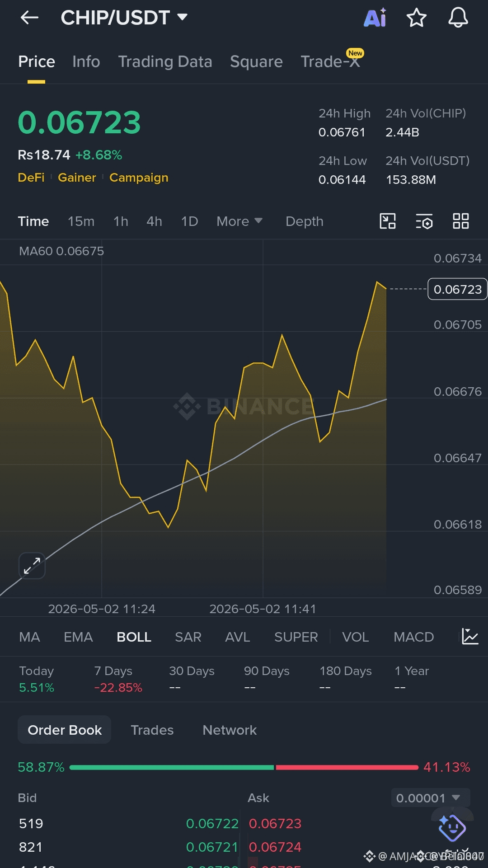Select the 4h interval
488x868 pixels.
tap(154, 221)
